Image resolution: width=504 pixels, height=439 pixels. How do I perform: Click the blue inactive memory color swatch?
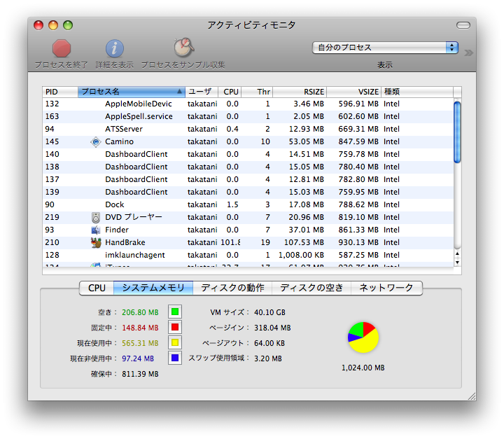click(x=175, y=358)
